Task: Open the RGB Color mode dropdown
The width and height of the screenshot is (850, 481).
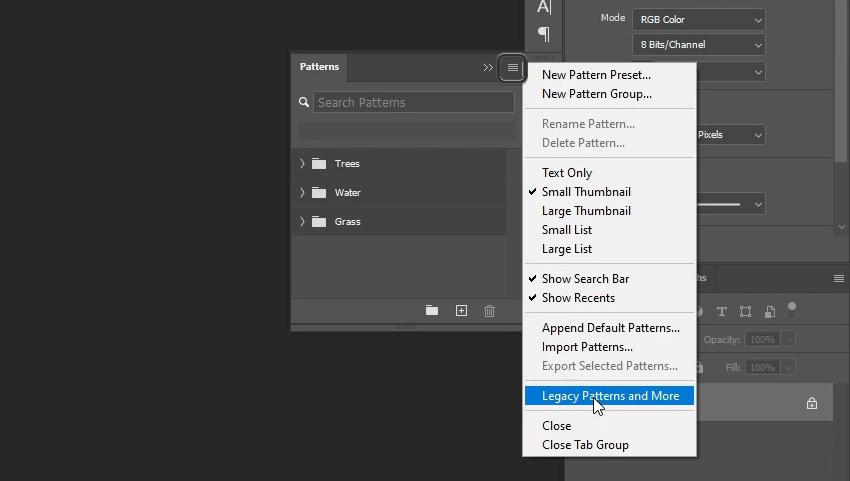Action: pos(698,19)
